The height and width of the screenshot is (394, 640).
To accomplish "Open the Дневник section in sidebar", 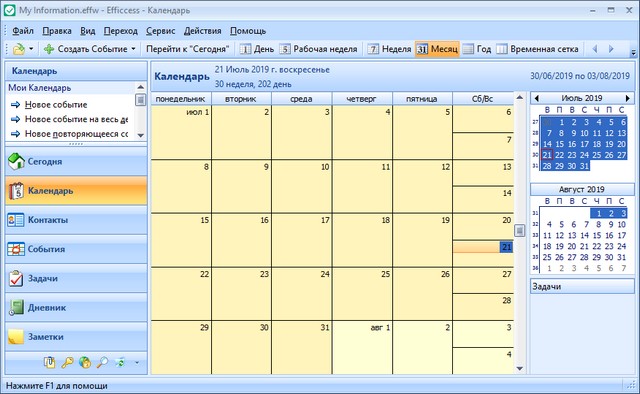I will pyautogui.click(x=76, y=308).
